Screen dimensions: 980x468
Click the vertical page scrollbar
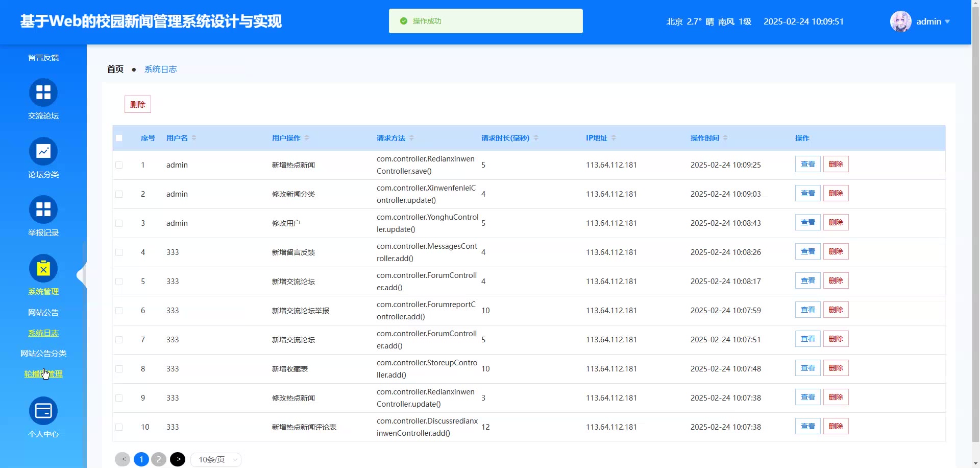(x=975, y=230)
